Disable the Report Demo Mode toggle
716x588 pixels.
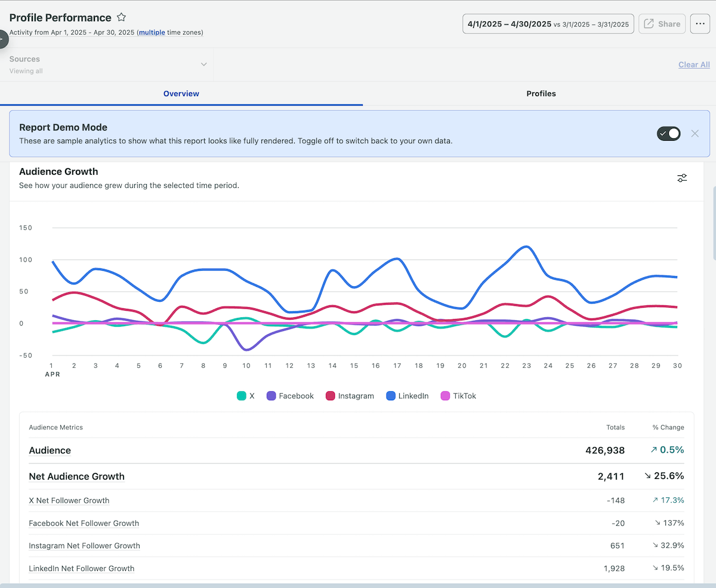pyautogui.click(x=668, y=134)
